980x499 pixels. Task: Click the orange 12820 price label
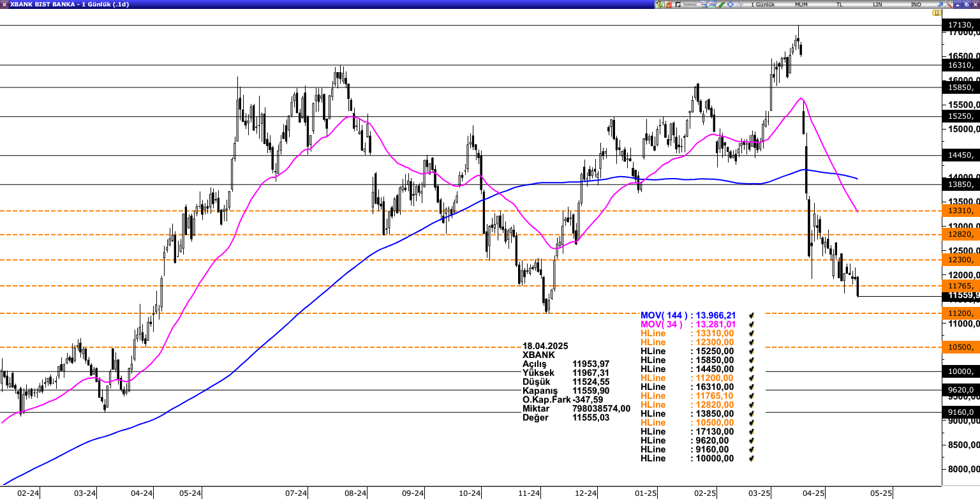click(x=960, y=234)
